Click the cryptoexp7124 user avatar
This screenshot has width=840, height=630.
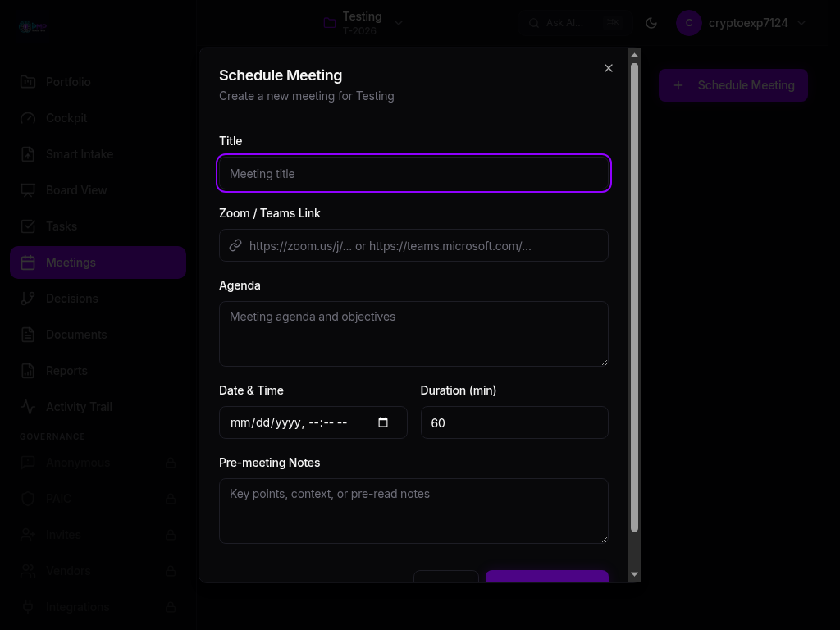tap(689, 23)
